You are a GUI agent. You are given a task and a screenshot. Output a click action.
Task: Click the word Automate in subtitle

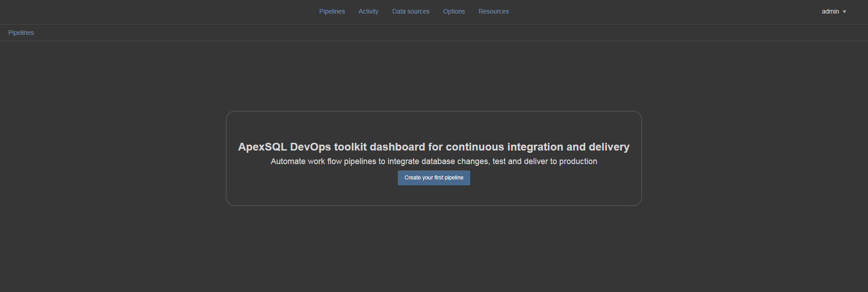(x=288, y=161)
